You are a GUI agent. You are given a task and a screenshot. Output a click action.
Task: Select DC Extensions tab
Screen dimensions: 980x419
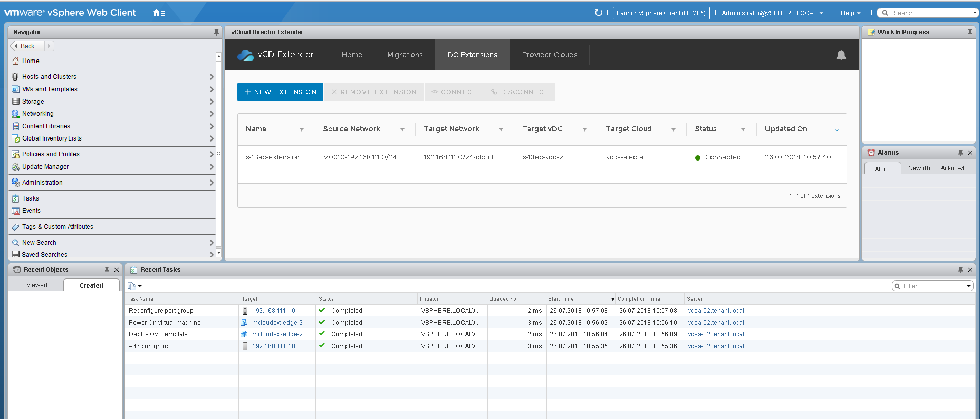(472, 55)
